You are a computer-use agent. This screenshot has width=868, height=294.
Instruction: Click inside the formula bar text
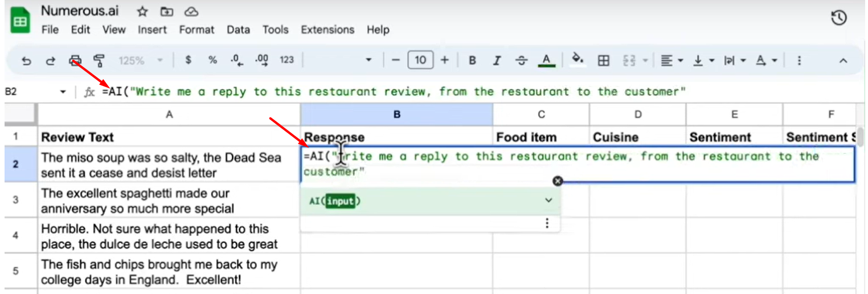[394, 92]
